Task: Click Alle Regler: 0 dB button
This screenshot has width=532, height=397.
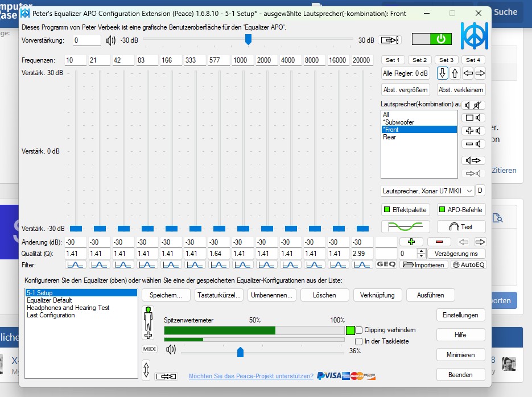Action: tap(406, 73)
